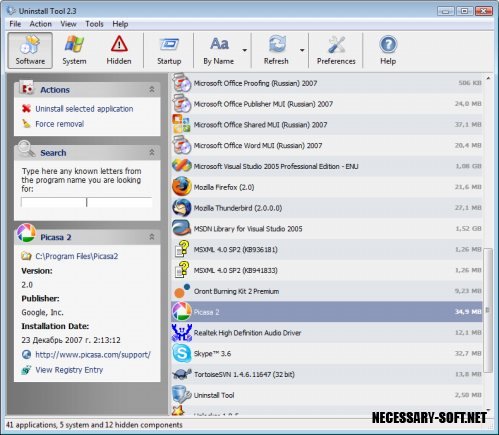The image size is (499, 435).
Task: Click Microsoft Office Shared MUI icon
Action: pyautogui.click(x=182, y=124)
